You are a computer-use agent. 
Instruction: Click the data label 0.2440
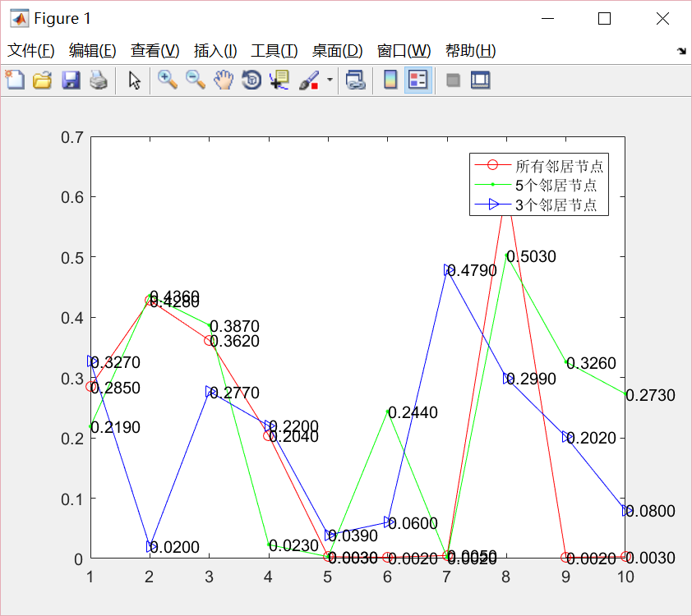pyautogui.click(x=413, y=413)
